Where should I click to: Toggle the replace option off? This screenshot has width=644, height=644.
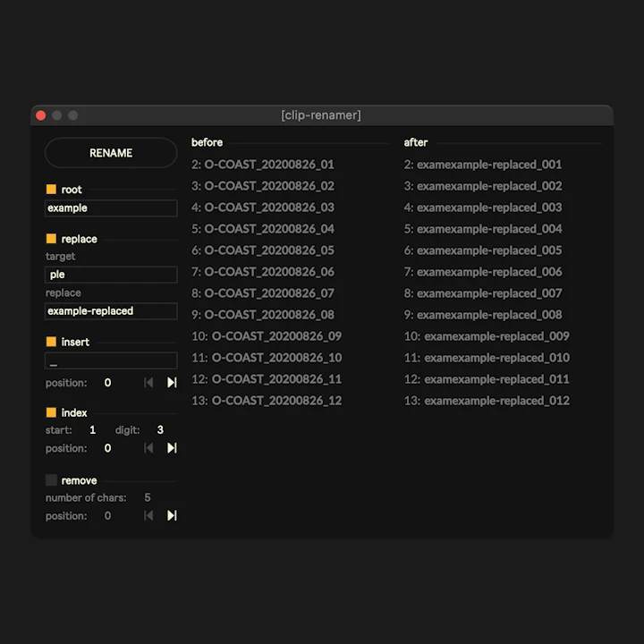click(x=51, y=239)
